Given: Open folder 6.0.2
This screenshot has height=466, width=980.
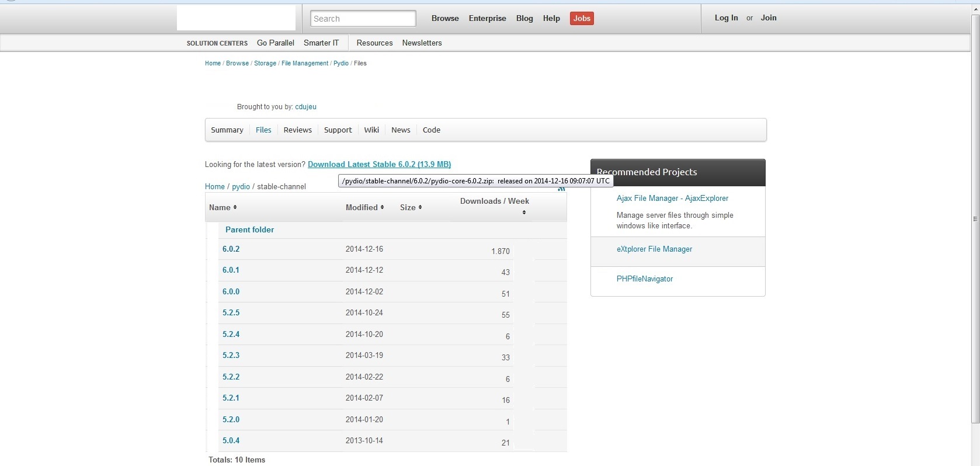Looking at the screenshot, I should pos(231,249).
